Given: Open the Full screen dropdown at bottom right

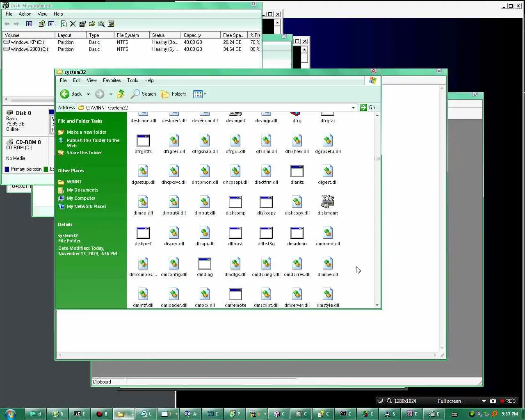Looking at the screenshot, I should point(484,401).
